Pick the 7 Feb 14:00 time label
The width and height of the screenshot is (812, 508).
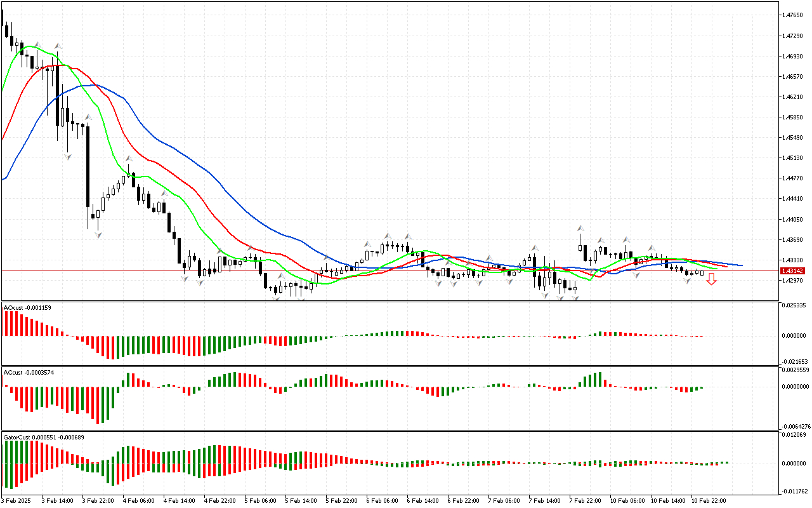tap(544, 500)
